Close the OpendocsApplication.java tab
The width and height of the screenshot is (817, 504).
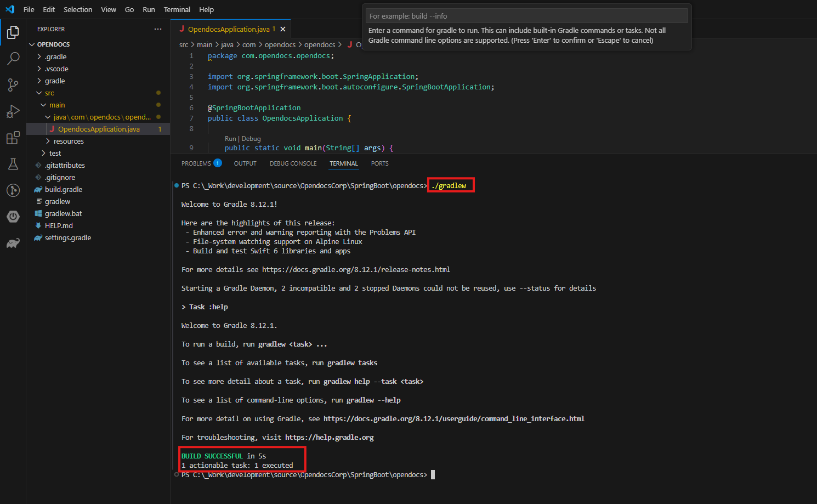(x=283, y=29)
